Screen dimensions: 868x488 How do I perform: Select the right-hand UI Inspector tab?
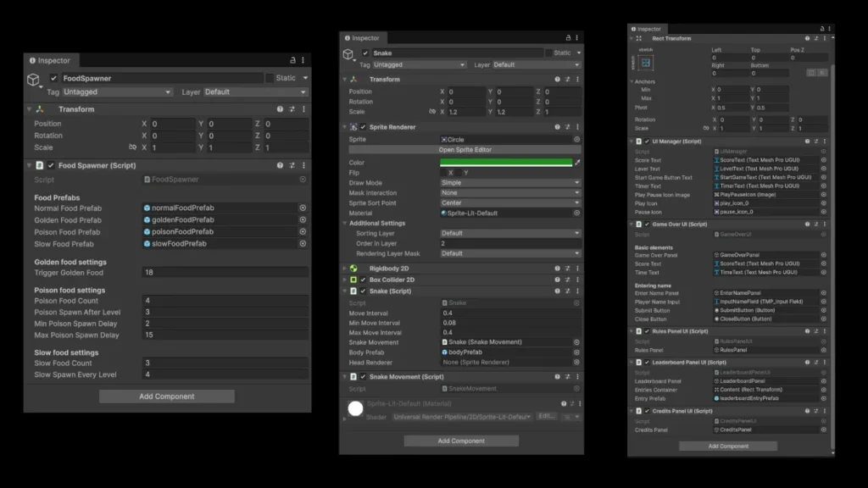646,29
